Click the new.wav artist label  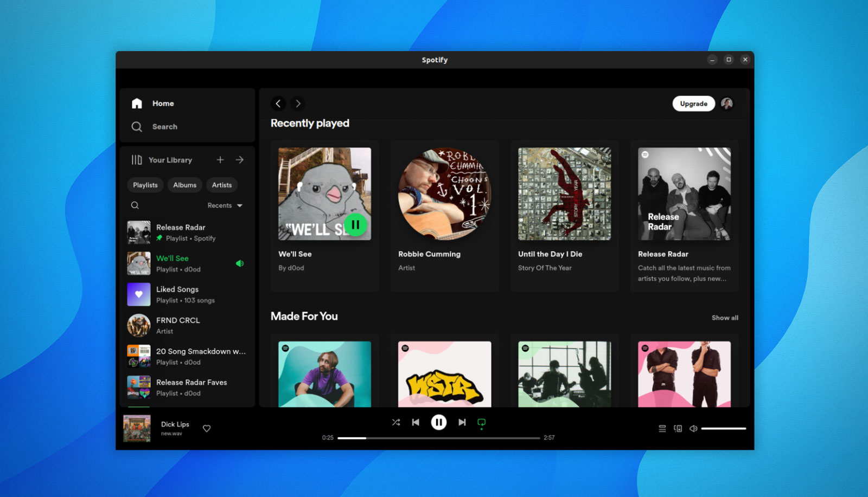coord(171,434)
